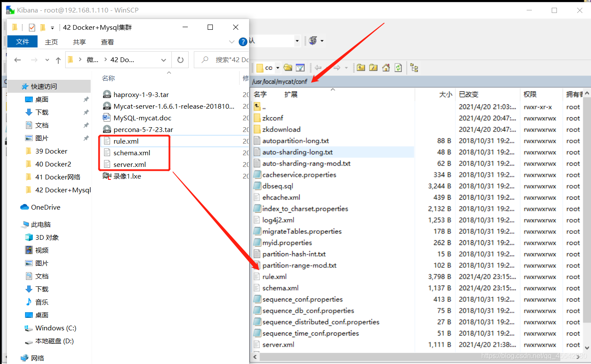
Task: Select rule.xml in Explorer
Action: [x=126, y=141]
